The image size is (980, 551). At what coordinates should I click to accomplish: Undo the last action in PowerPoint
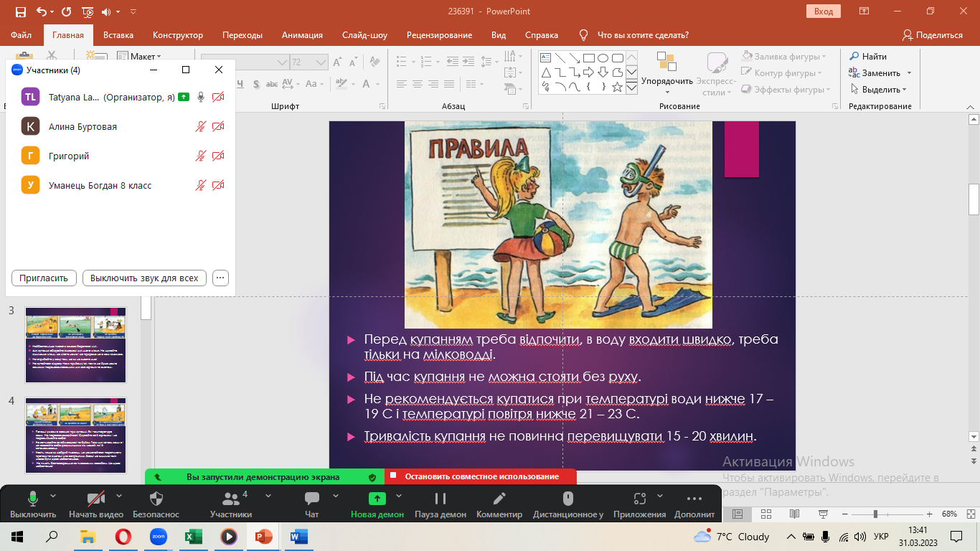coord(41,11)
